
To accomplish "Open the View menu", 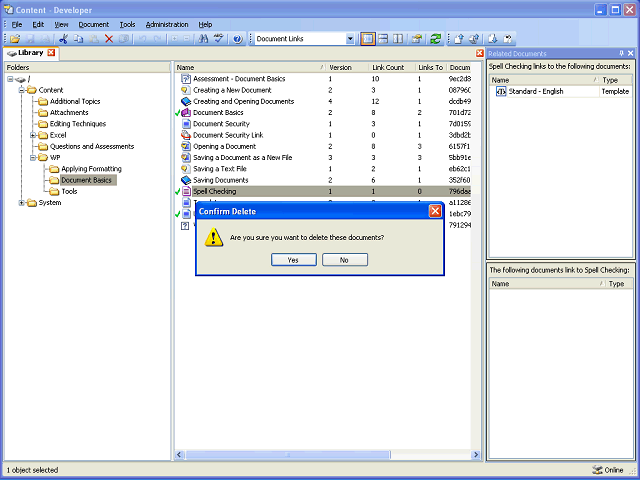I will (61, 24).
